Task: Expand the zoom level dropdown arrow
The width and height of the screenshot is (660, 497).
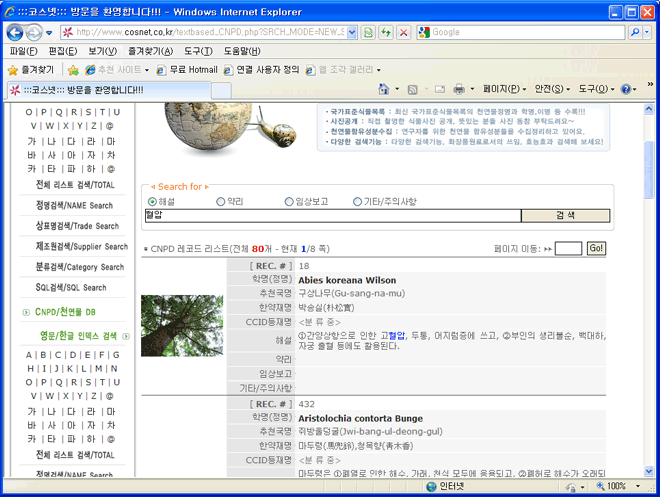Action: [638, 486]
